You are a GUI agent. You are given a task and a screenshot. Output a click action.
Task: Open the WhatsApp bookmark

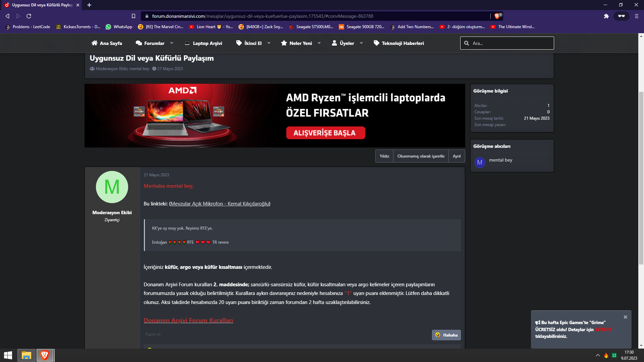coord(119,27)
